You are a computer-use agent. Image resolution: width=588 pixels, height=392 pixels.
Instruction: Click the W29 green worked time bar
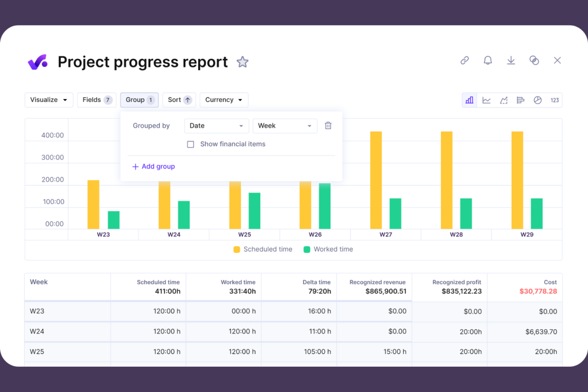coord(537,214)
